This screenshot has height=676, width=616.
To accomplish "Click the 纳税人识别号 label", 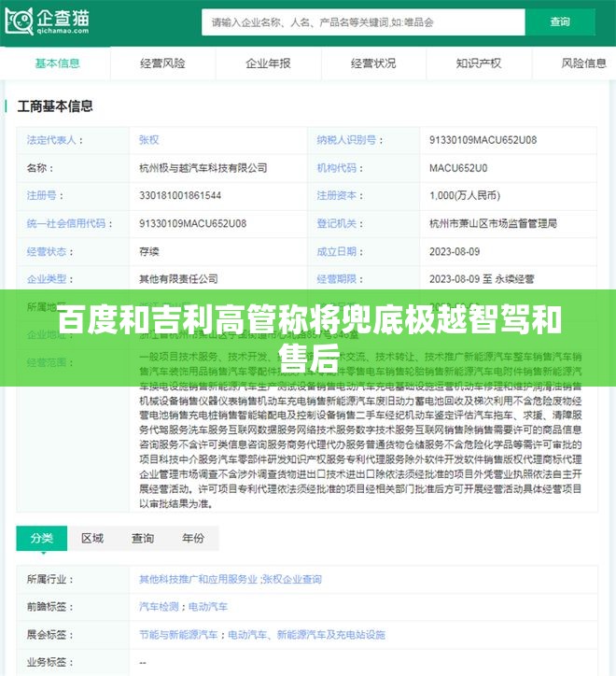I will click(x=350, y=140).
